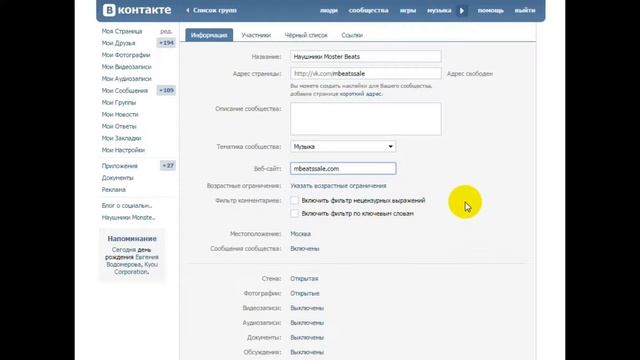Viewport: 640px width, 360px height.
Task: Change Обсуждения setting Выключены
Action: (307, 352)
